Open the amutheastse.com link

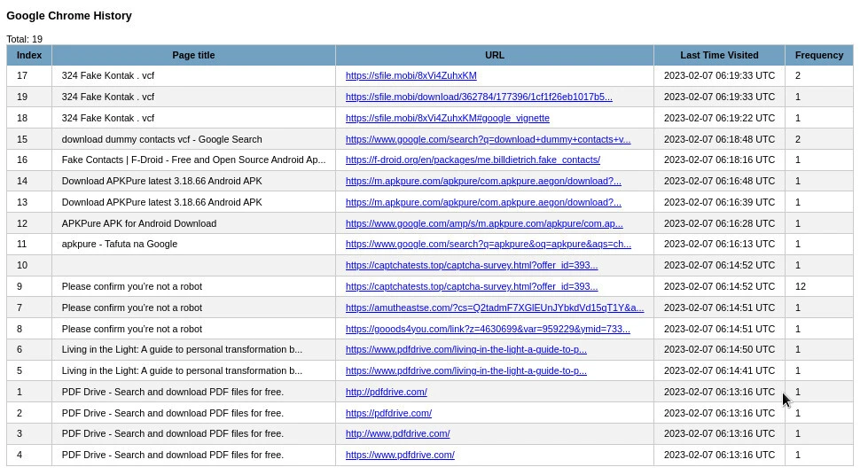tap(495, 308)
